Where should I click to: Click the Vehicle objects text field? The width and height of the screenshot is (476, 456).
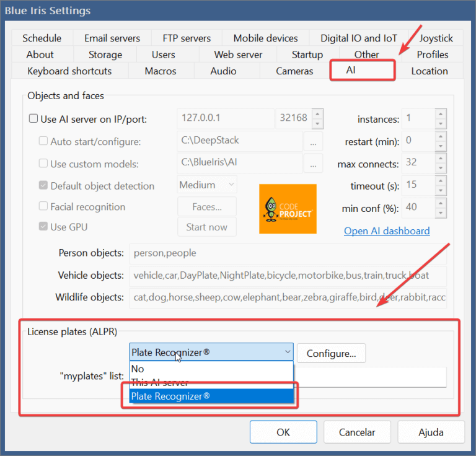pos(288,276)
